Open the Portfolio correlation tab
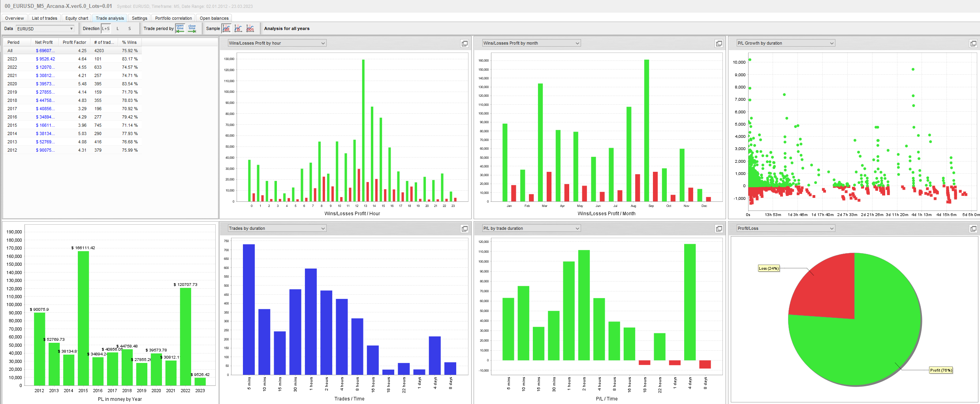This screenshot has width=980, height=404. click(x=173, y=18)
